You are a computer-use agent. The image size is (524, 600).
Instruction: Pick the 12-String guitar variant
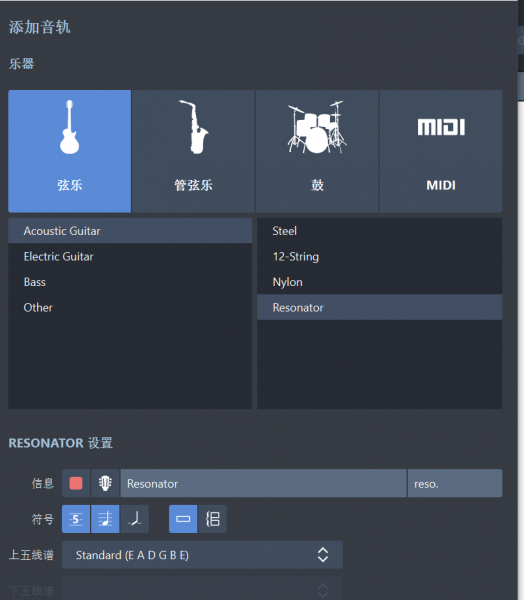tap(380, 256)
